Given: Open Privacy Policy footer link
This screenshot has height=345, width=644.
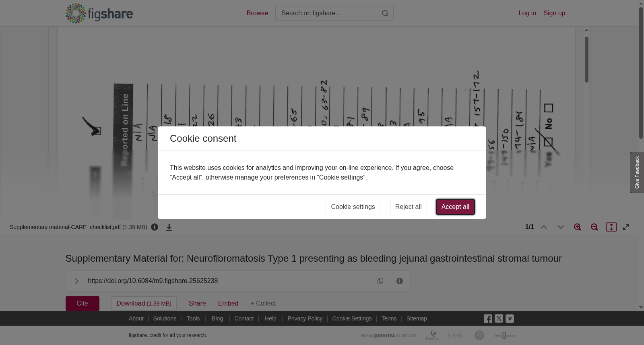Looking at the screenshot, I should [x=305, y=318].
